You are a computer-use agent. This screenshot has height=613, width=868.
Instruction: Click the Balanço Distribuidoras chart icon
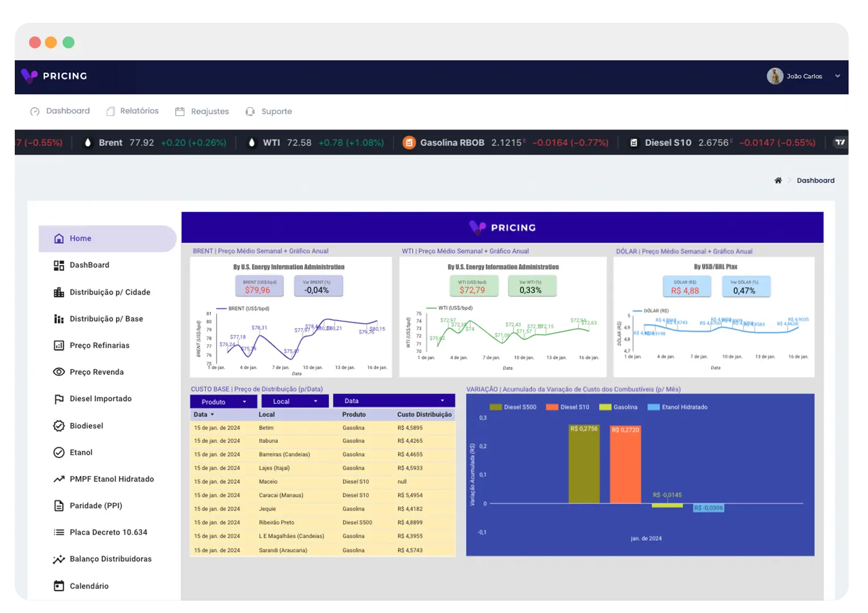pyautogui.click(x=59, y=559)
